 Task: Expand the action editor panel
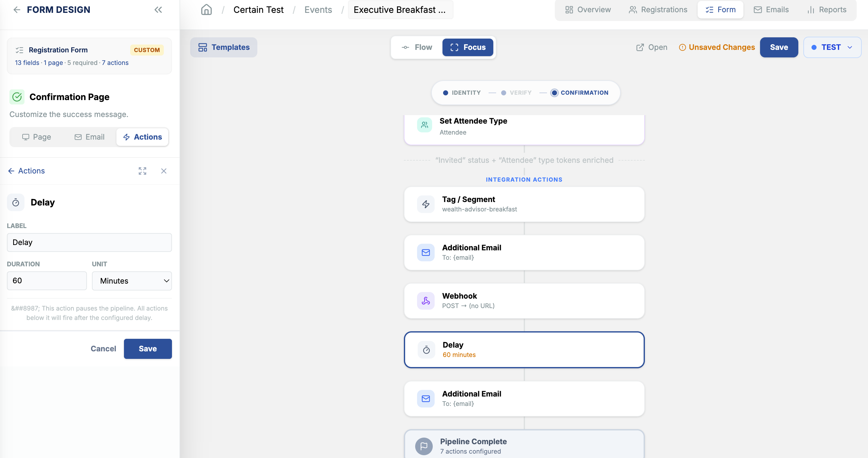(142, 171)
